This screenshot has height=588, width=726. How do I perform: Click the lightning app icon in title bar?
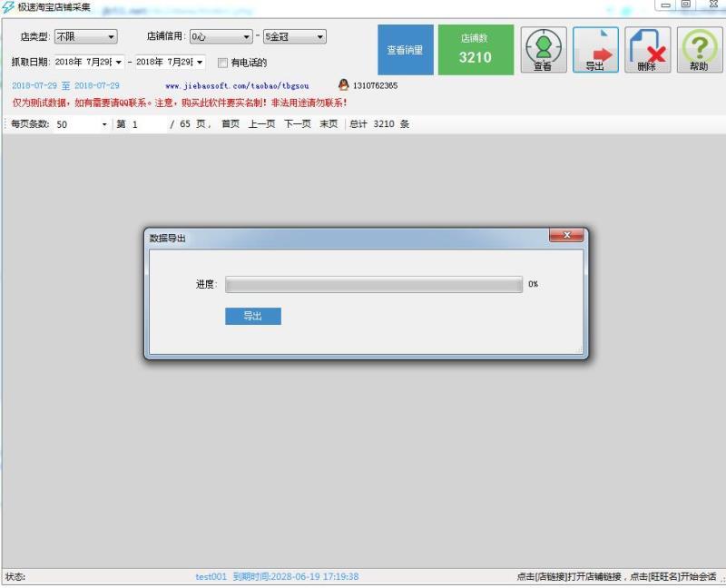8,7
